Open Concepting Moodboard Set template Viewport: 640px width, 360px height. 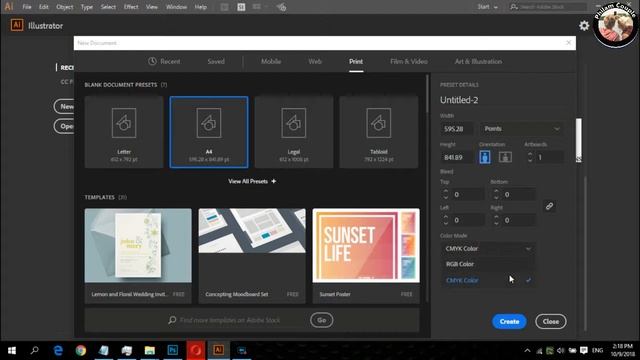tap(252, 256)
